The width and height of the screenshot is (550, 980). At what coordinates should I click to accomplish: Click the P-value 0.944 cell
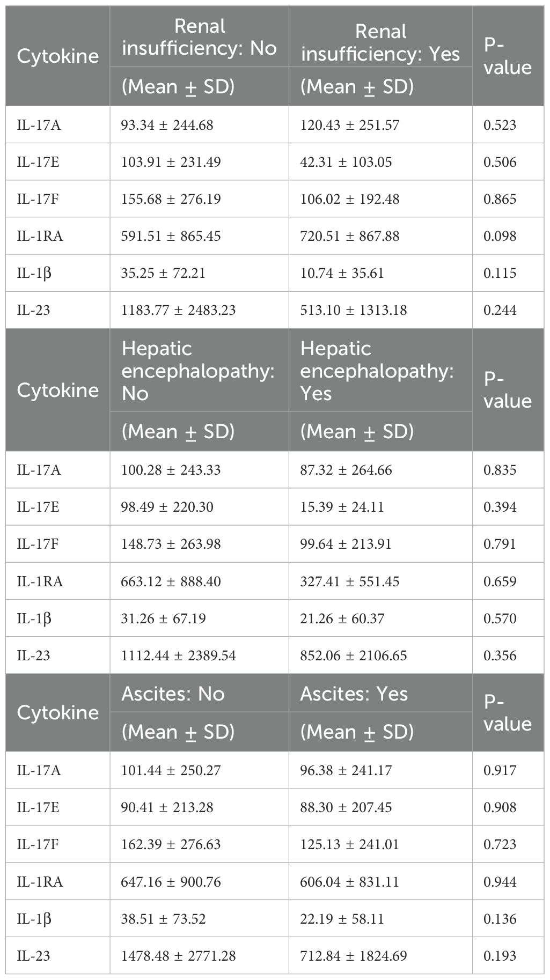tap(500, 882)
